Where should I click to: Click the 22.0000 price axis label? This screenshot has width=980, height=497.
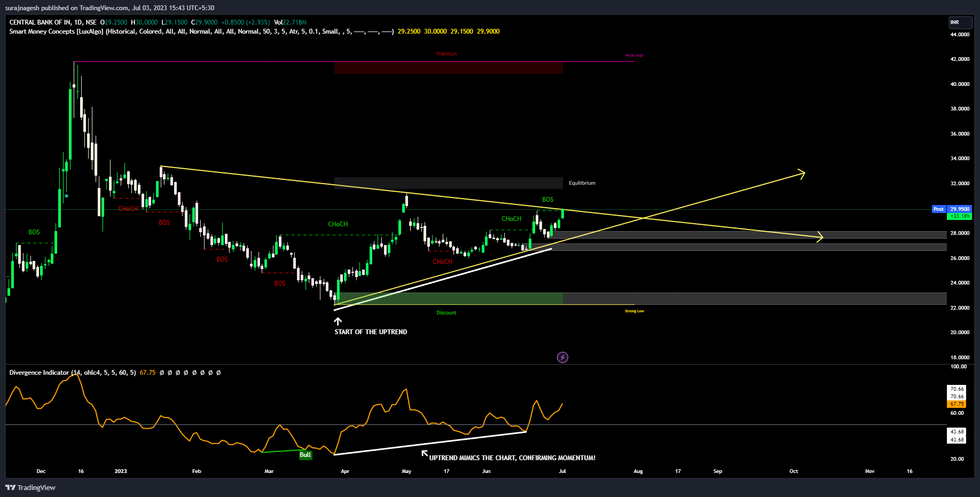click(960, 308)
